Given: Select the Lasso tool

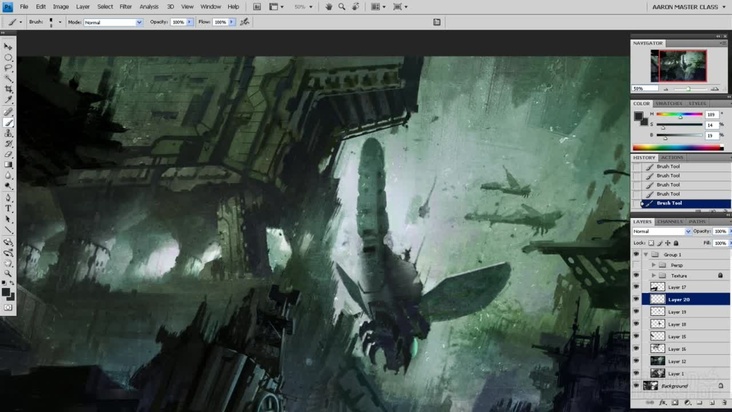Looking at the screenshot, I should [8, 68].
